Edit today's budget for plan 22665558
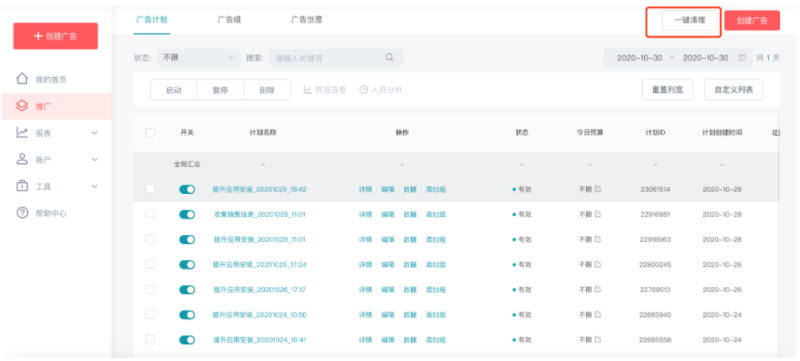This screenshot has height=361, width=800. click(x=598, y=340)
